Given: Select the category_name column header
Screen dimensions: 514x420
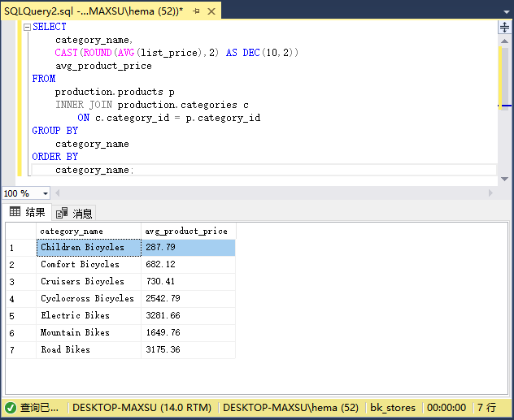Looking at the screenshot, I should 89,231.
